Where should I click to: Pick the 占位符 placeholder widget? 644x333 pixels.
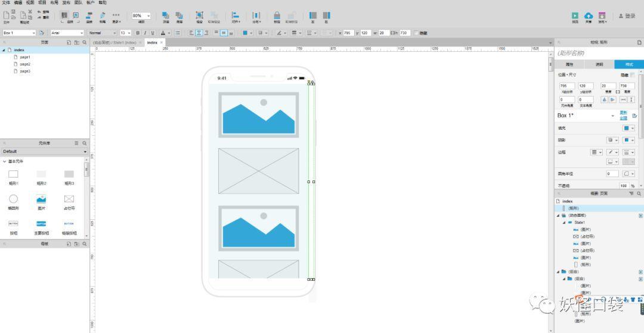click(69, 202)
